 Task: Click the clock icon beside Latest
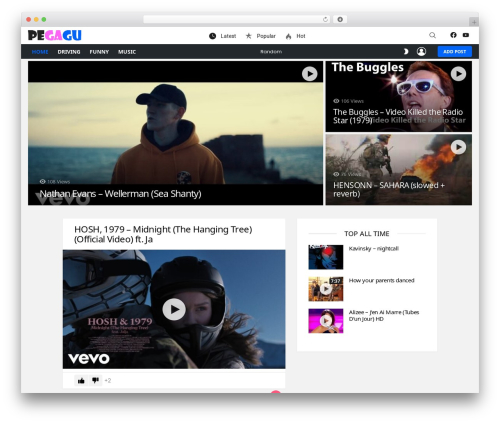pyautogui.click(x=212, y=36)
